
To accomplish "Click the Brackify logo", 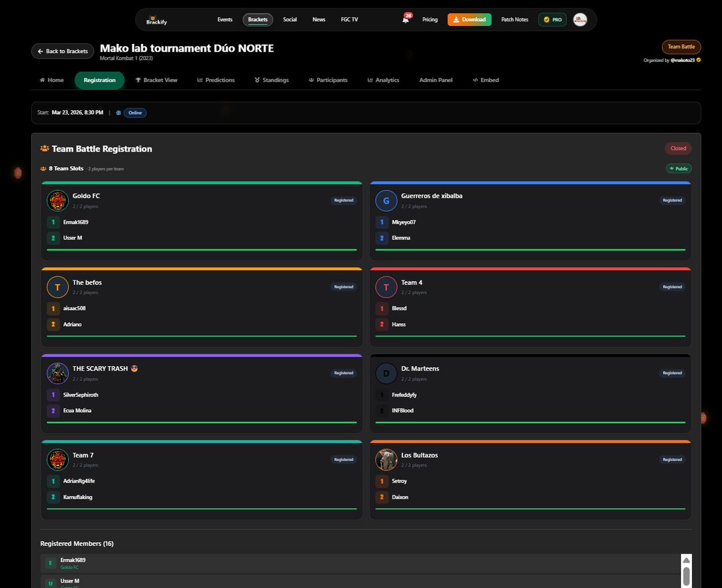I will (x=155, y=20).
